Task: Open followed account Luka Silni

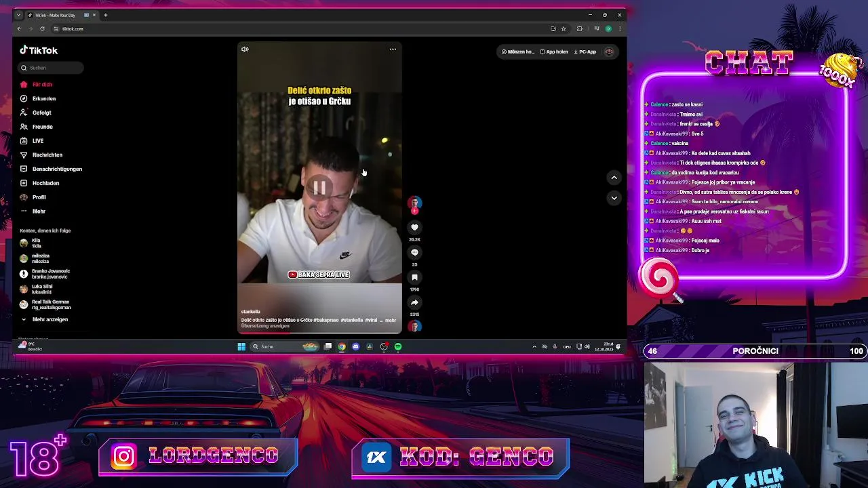Action: pyautogui.click(x=36, y=289)
